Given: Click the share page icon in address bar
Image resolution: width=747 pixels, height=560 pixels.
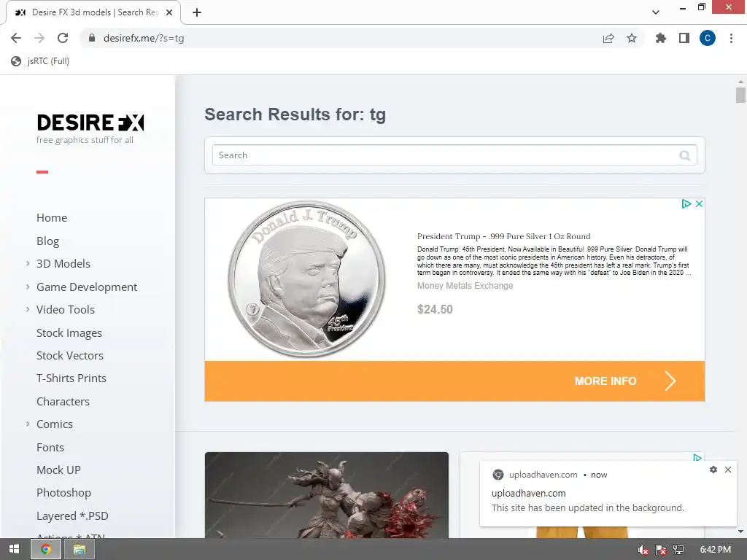Looking at the screenshot, I should pyautogui.click(x=608, y=38).
